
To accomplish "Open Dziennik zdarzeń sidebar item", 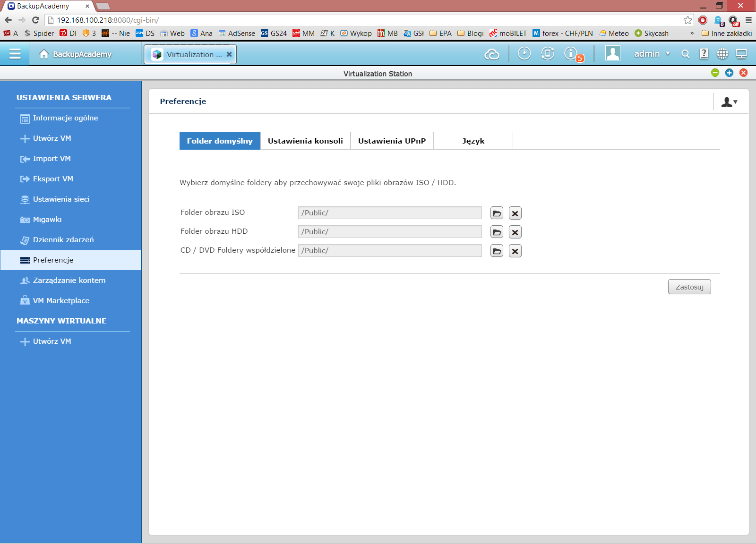I will click(71, 240).
